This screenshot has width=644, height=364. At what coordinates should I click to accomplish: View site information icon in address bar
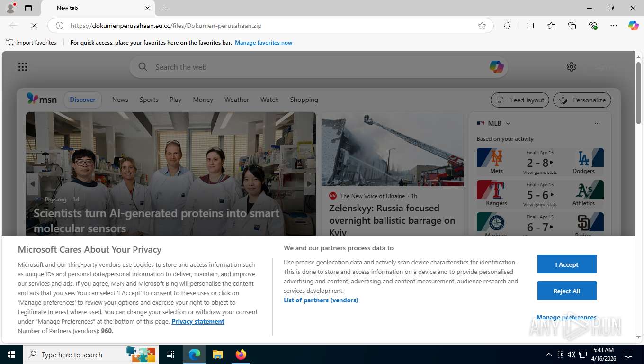point(60,26)
